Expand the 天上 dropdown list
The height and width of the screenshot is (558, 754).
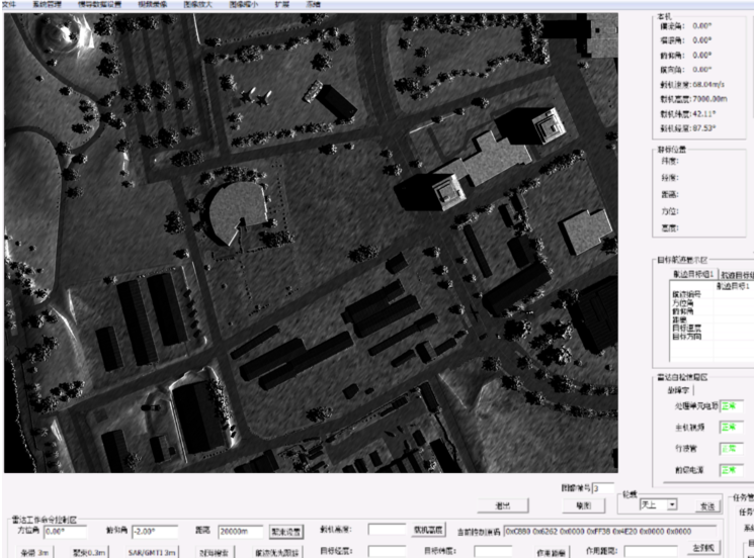tap(671, 505)
